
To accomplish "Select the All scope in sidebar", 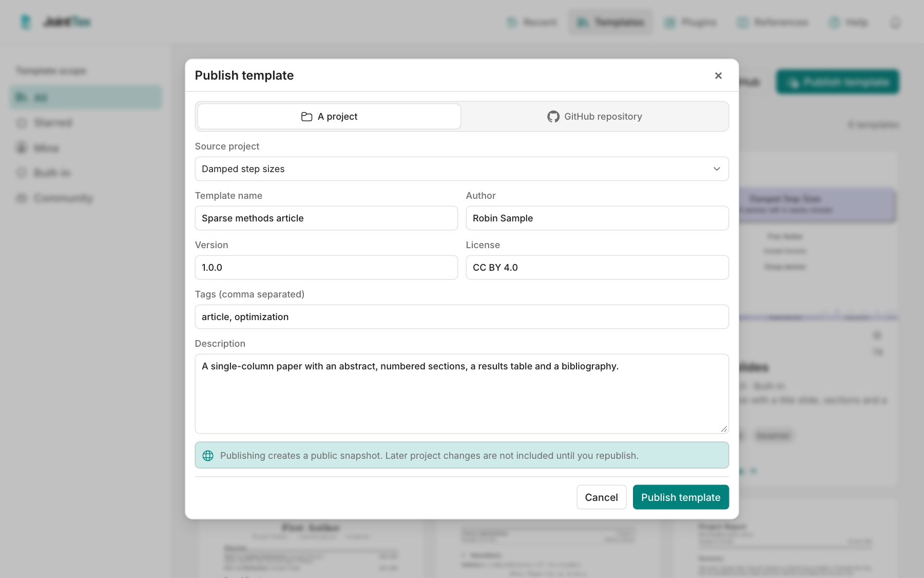I will (x=86, y=97).
